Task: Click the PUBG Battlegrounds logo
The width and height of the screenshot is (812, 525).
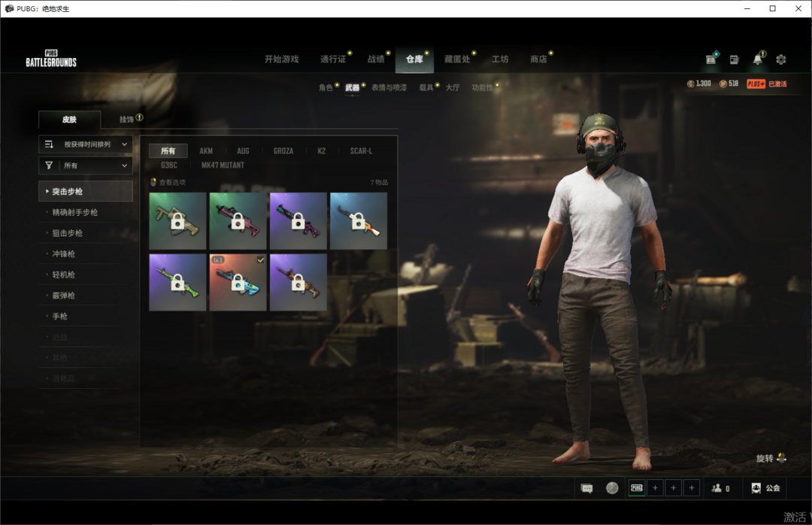Action: pyautogui.click(x=51, y=59)
